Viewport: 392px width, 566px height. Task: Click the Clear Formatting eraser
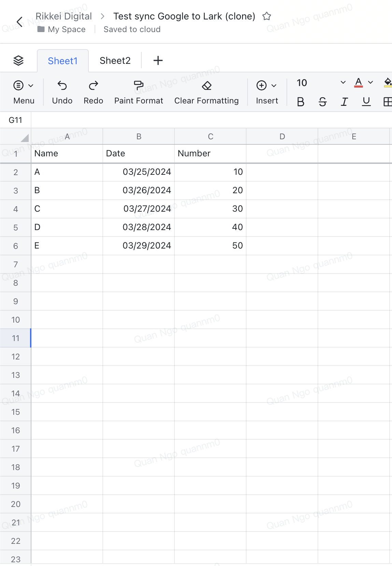(207, 85)
